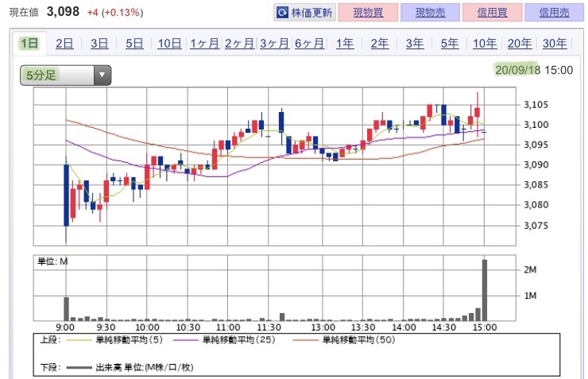Click the 3,105 price axis label
This screenshot has height=379, width=588.
[536, 105]
